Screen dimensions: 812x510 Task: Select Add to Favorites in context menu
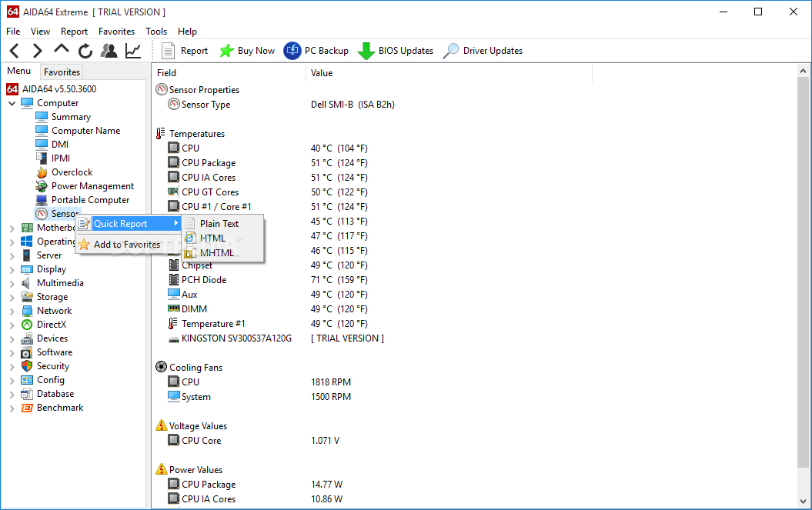(127, 245)
